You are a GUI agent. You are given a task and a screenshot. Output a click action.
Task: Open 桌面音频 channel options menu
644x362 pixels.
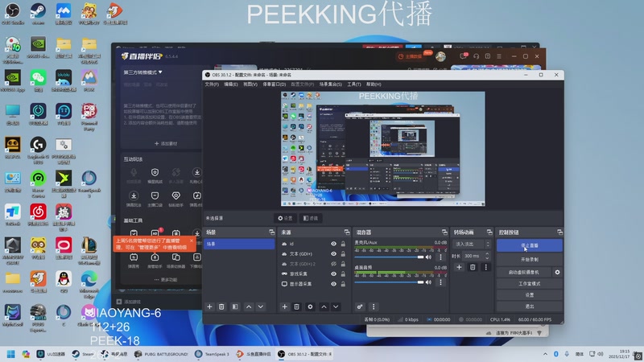440,282
